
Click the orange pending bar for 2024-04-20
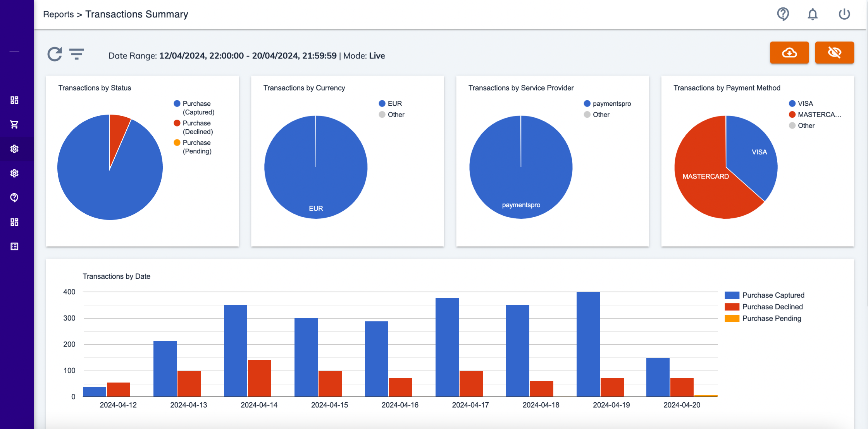coord(706,396)
